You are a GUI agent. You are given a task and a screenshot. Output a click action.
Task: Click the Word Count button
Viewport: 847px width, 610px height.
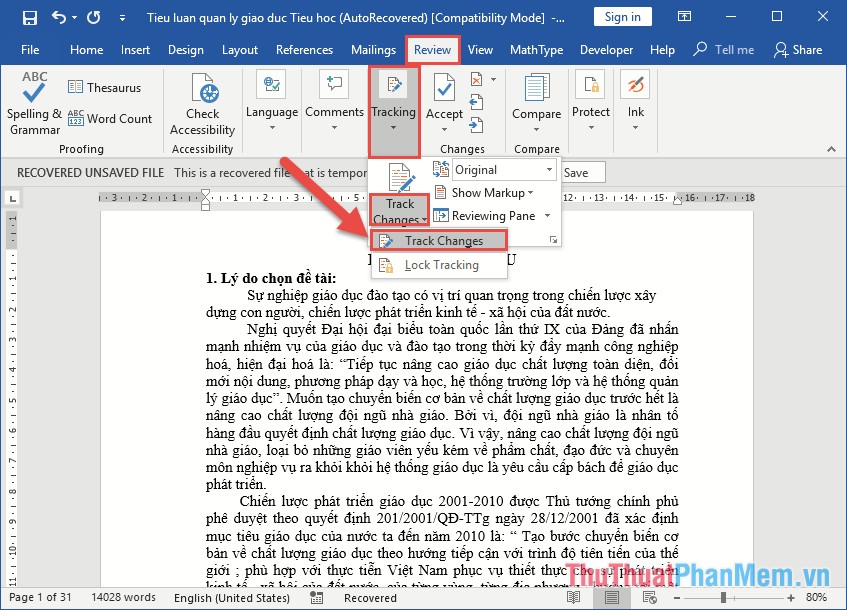pyautogui.click(x=110, y=118)
